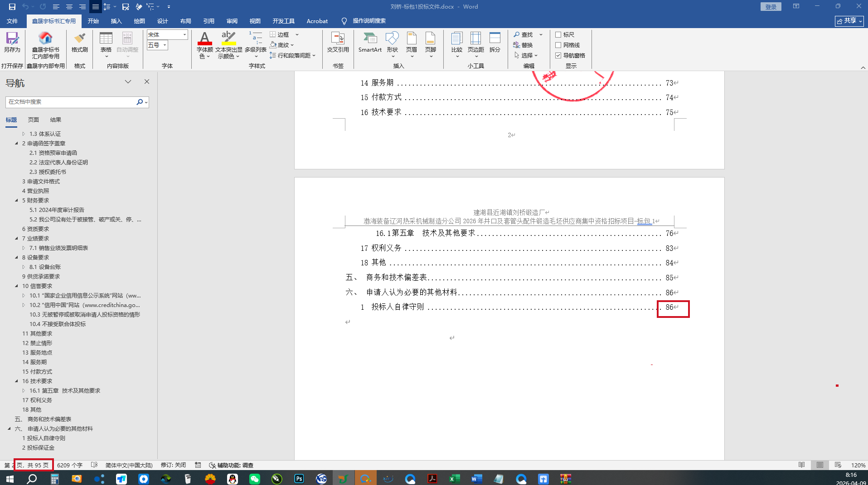Switch to the 审阅 review tab
The image size is (868, 485).
[232, 21]
